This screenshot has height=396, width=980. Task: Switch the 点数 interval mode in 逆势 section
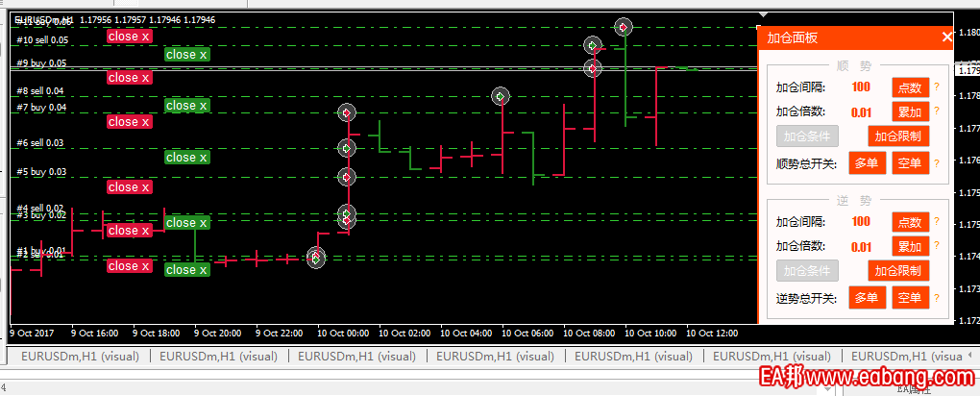tap(910, 221)
